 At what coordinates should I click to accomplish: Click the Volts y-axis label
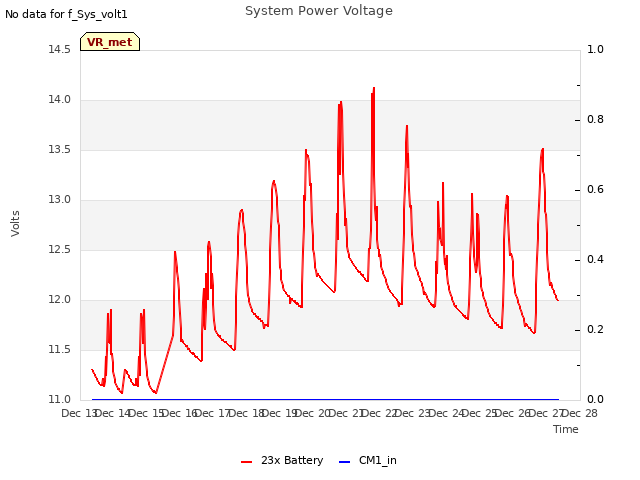pos(15,223)
